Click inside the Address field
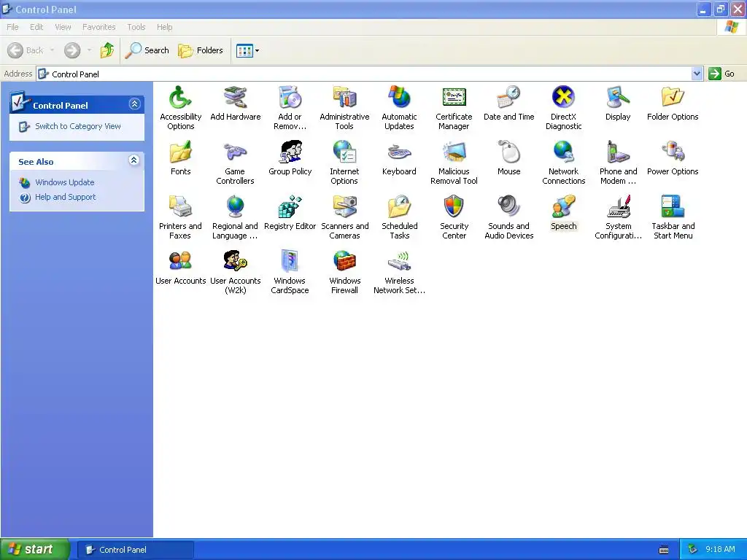The image size is (747, 560). click(x=370, y=74)
